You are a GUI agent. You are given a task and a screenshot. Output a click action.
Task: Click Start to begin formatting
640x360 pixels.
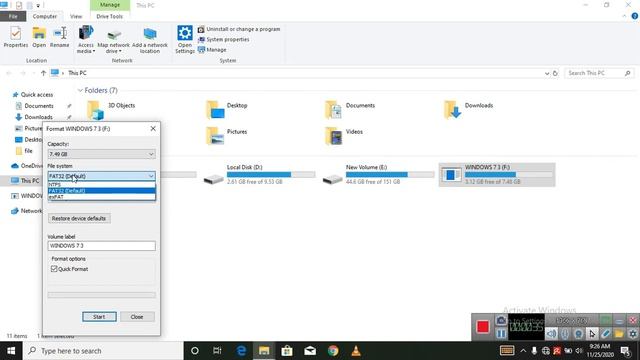click(x=99, y=317)
